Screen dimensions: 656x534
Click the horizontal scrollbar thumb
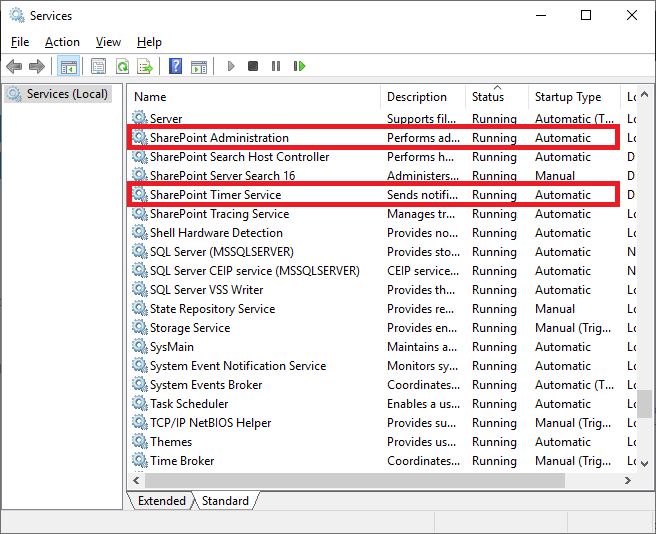point(355,480)
